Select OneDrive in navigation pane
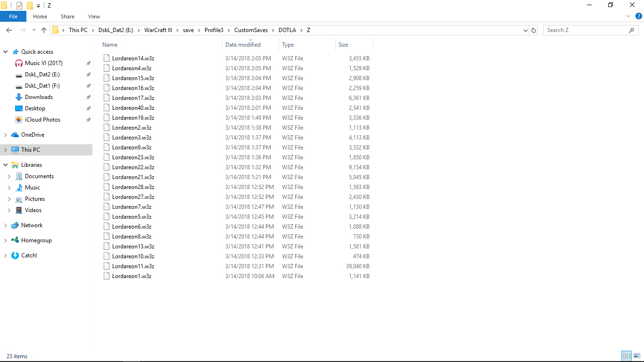 tap(33, 135)
